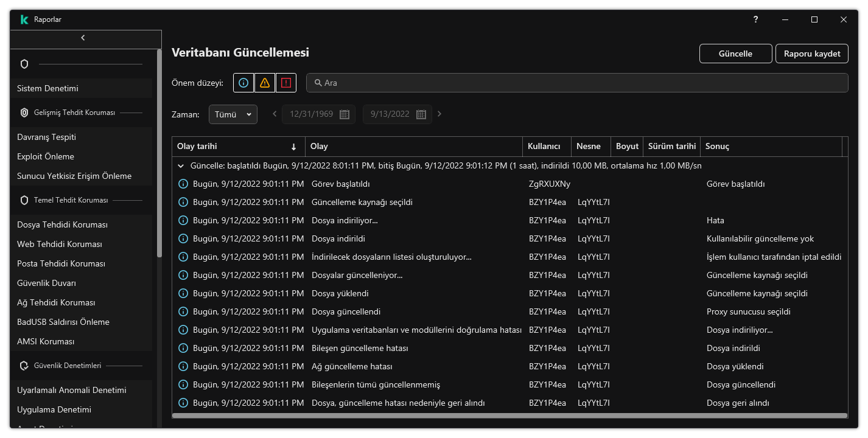Click the help question mark icon

coord(755,19)
